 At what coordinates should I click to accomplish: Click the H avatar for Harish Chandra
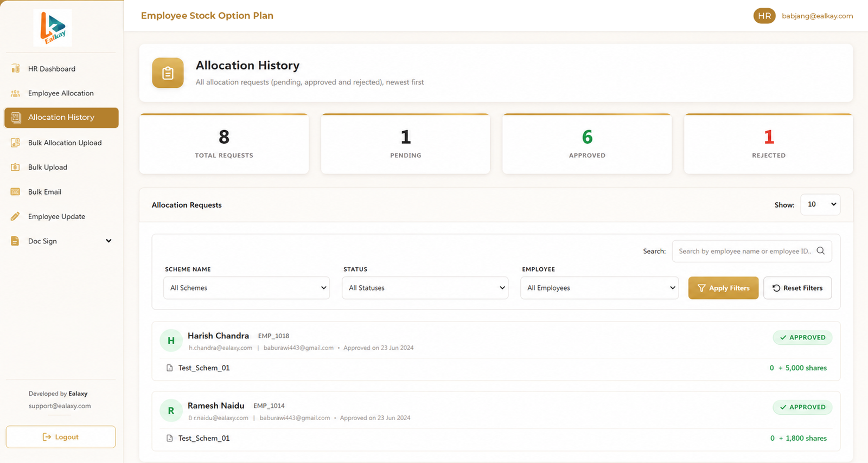click(x=171, y=340)
